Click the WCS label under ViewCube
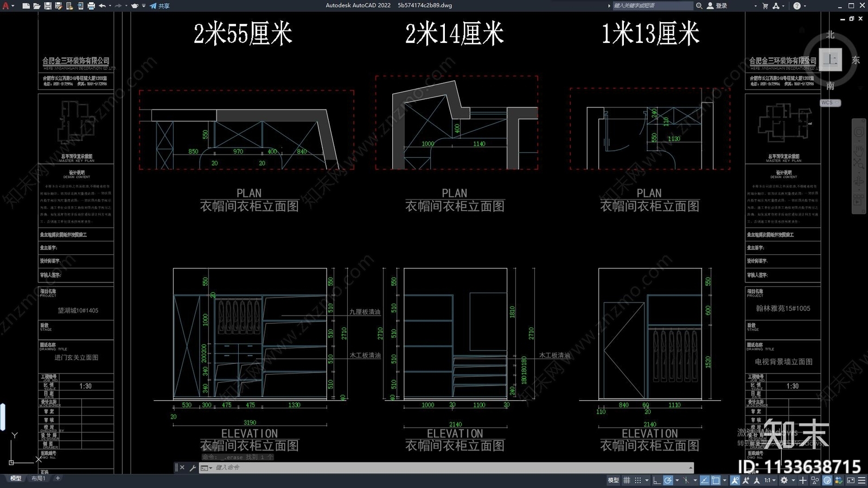The height and width of the screenshot is (488, 868). coord(829,102)
